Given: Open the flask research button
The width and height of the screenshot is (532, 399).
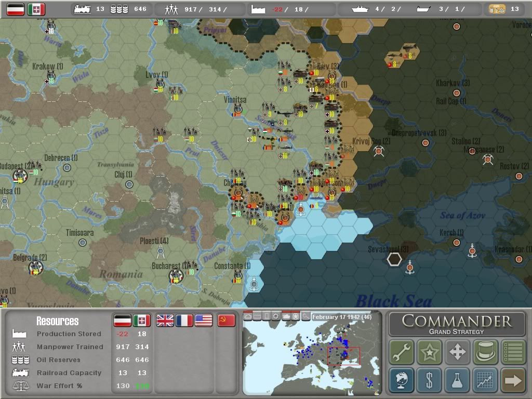Looking at the screenshot, I should [x=457, y=380].
